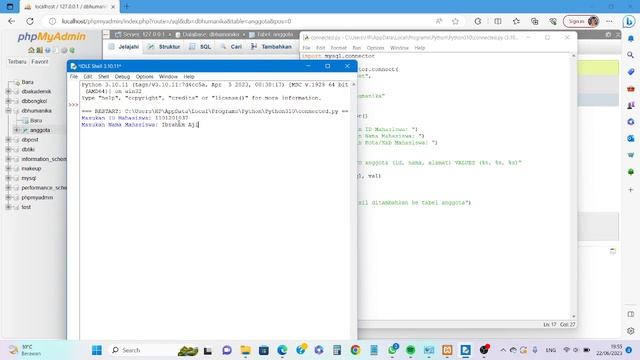The height and width of the screenshot is (360, 640).
Task: Open the IDLE Shell Debug menu
Action: 122,76
